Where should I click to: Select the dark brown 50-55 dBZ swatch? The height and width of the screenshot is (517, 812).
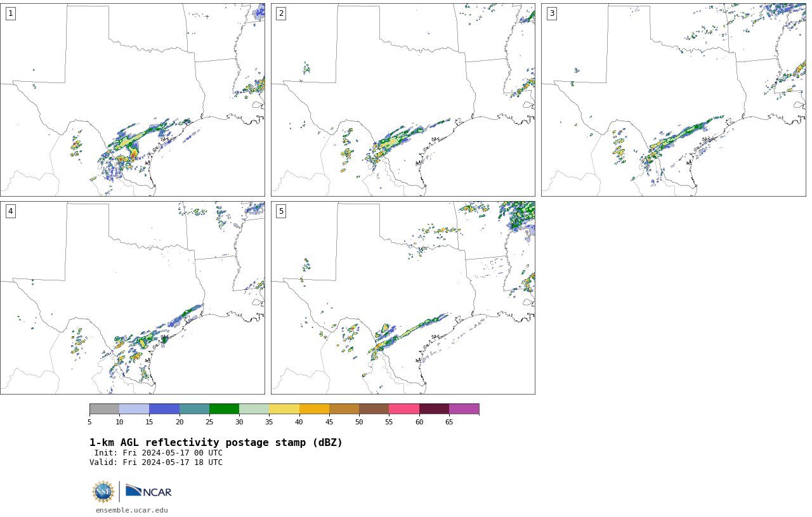tap(374, 409)
